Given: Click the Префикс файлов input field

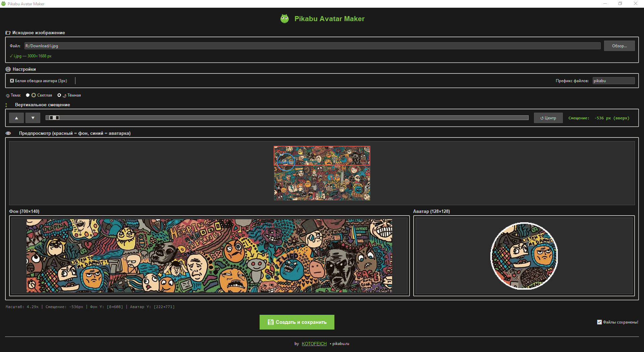Looking at the screenshot, I should [613, 81].
